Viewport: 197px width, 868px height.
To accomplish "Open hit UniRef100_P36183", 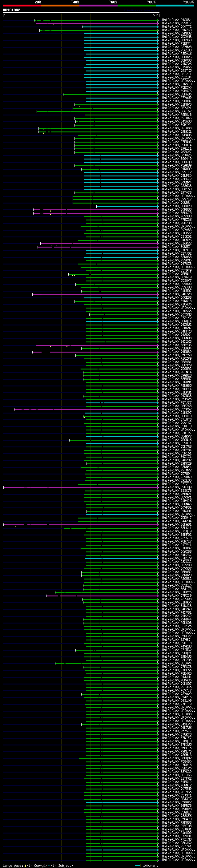I will point(176,50).
